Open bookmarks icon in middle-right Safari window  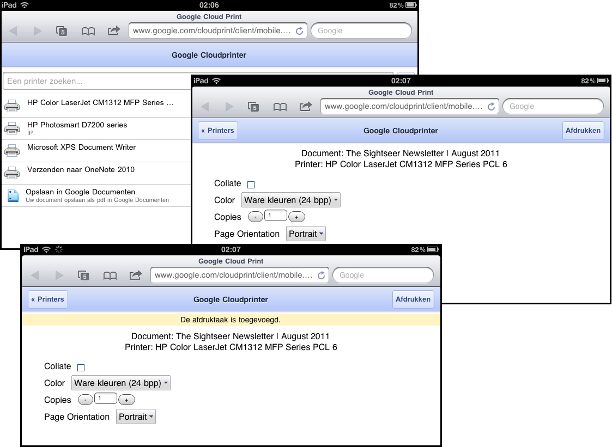coord(280,107)
